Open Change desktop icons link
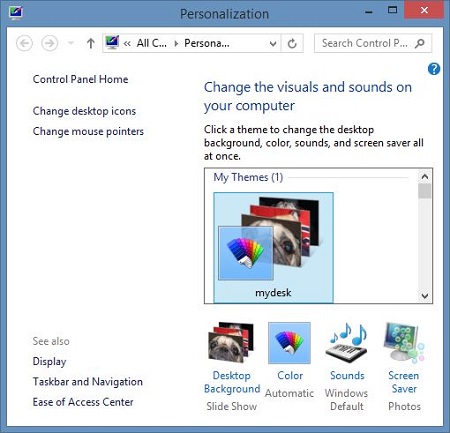Image resolution: width=450 pixels, height=433 pixels. pos(84,111)
